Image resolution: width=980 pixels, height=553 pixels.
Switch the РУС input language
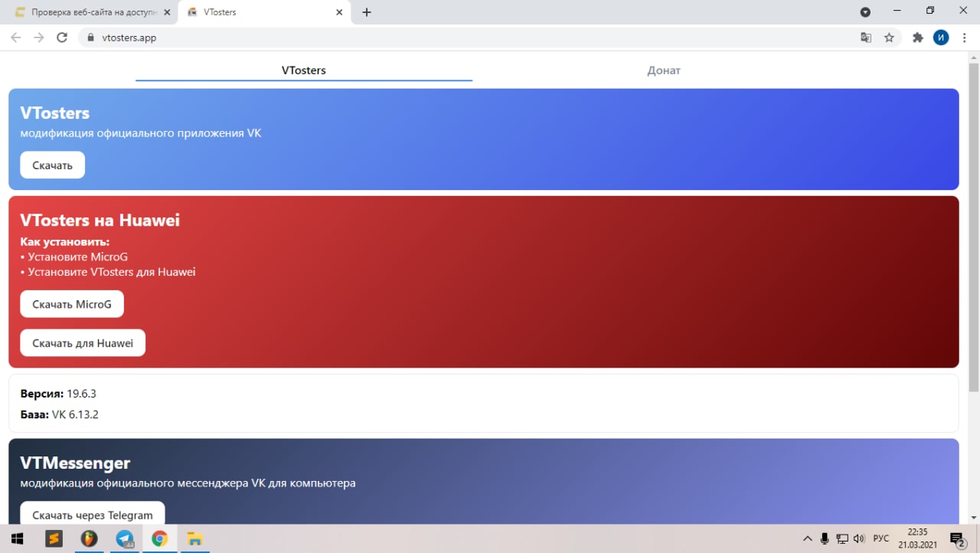881,538
